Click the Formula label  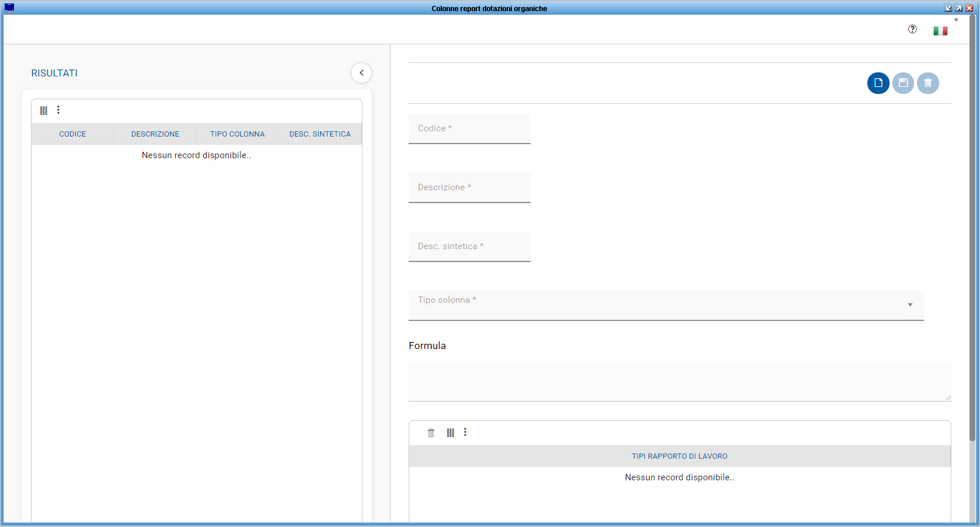427,345
